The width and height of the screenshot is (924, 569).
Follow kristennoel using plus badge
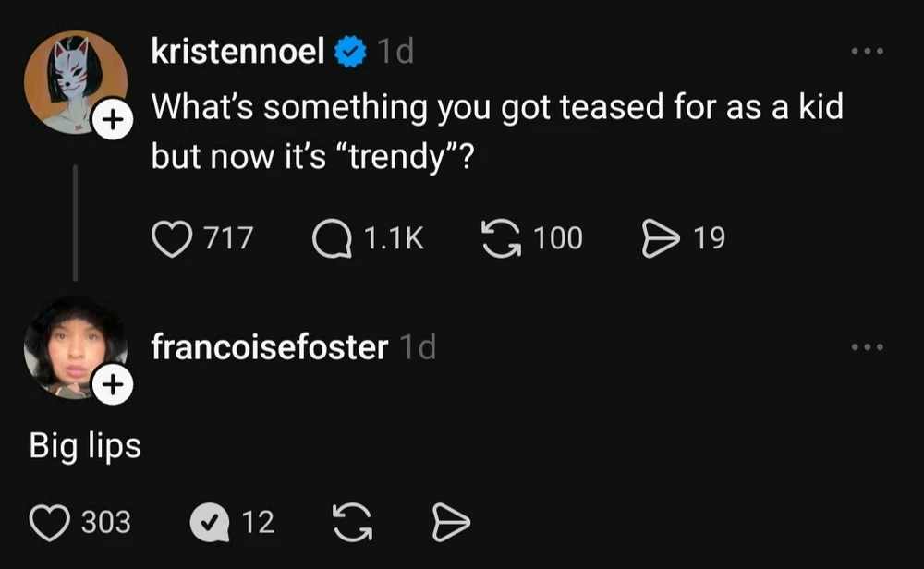[x=113, y=119]
